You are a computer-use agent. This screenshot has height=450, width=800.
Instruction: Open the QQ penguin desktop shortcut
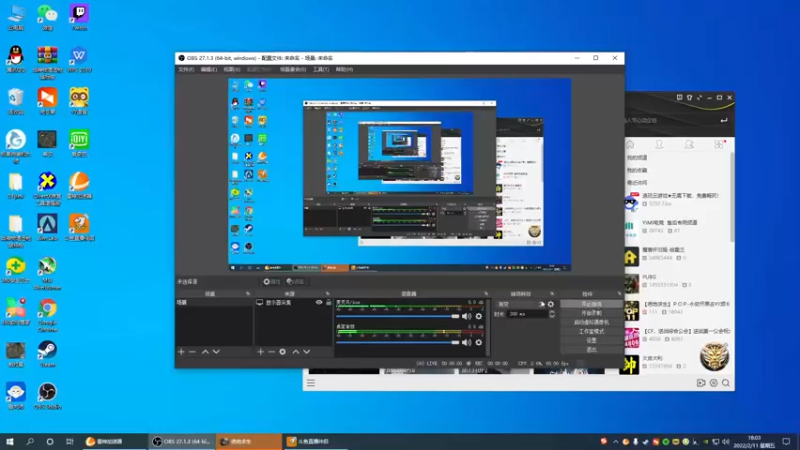point(16,59)
